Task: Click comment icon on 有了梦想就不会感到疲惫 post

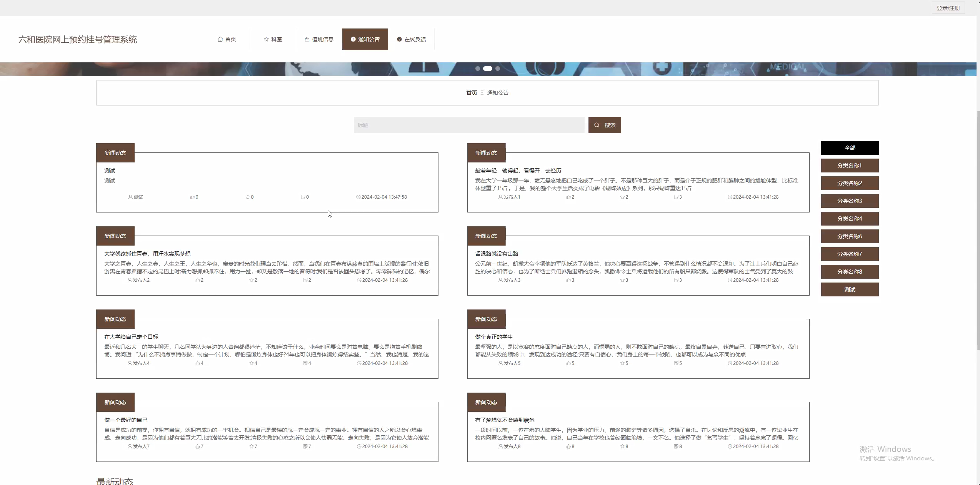Action: 676,447
